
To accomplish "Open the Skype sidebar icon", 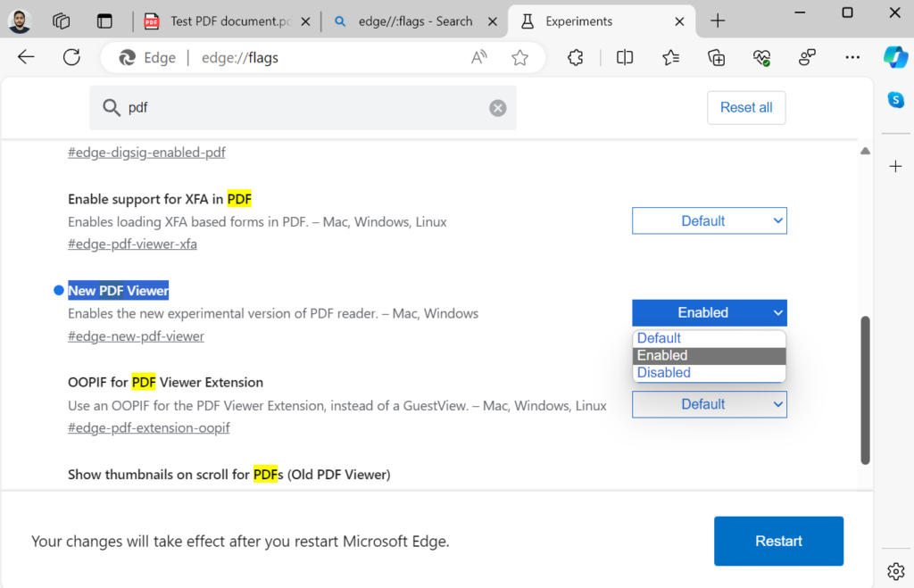I will click(x=895, y=101).
